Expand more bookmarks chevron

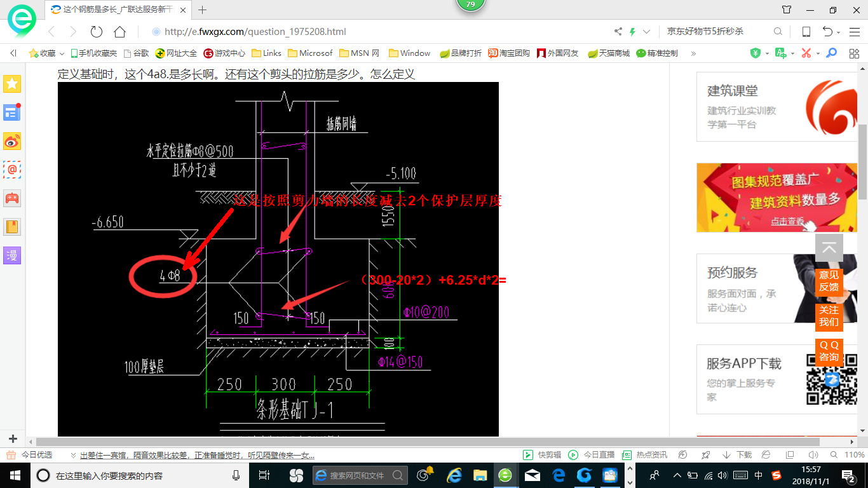click(693, 53)
